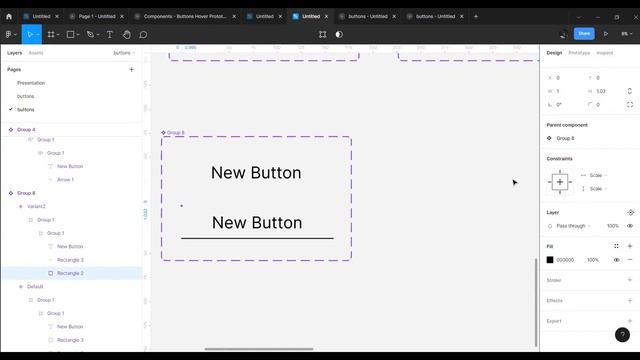The image size is (640, 360).
Task: Click the Group 8 label on canvas
Action: [x=176, y=133]
